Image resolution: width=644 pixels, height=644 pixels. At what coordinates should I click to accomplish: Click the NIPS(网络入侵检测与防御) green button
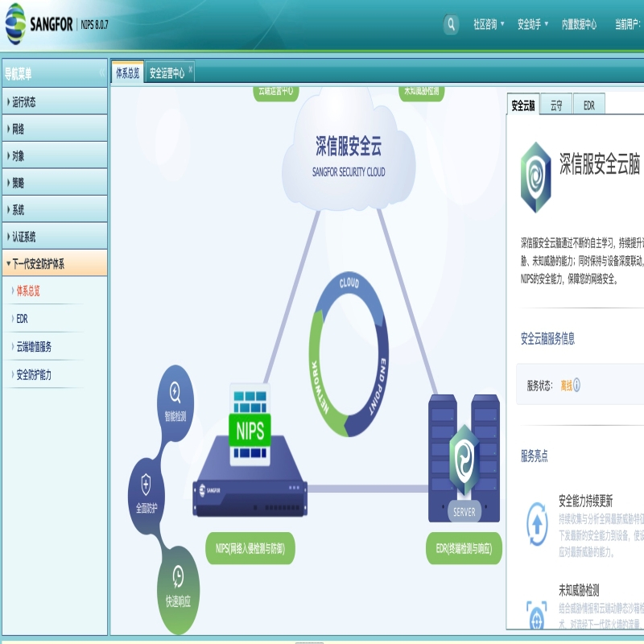click(250, 548)
